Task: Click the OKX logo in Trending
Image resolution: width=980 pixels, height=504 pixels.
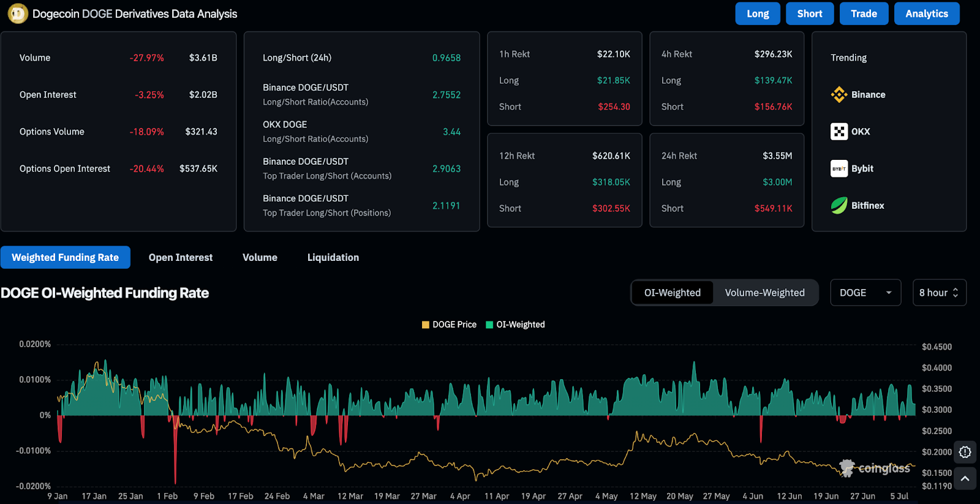Action: [839, 132]
